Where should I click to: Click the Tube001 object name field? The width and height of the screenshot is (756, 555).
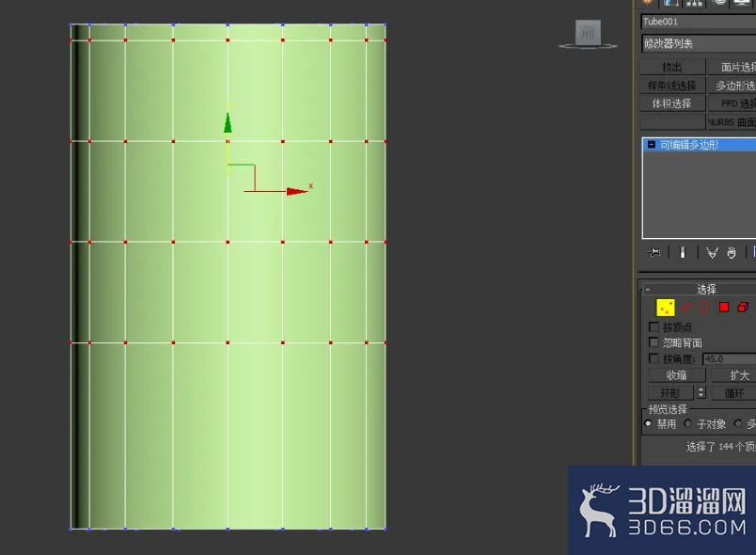pyautogui.click(x=699, y=22)
